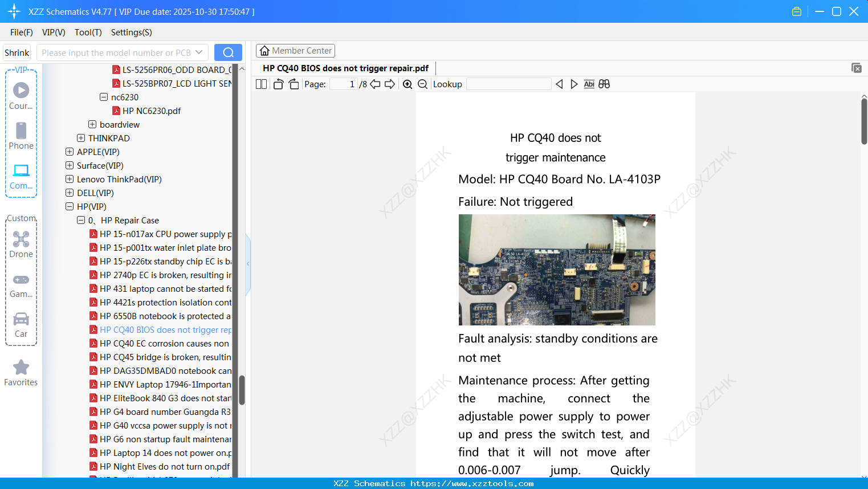Click the PDF viewer vertical scrollbar thumb
Viewport: 868px width, 489px height.
pos(864,121)
